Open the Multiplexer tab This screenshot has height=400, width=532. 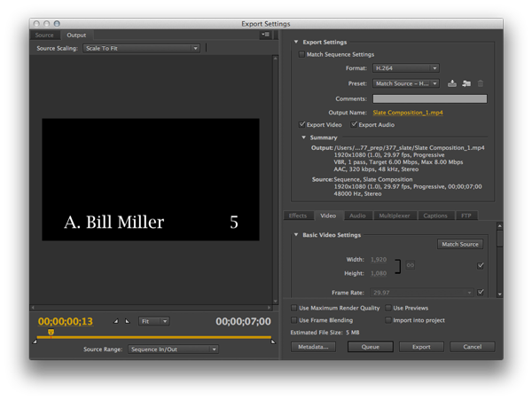coord(395,216)
